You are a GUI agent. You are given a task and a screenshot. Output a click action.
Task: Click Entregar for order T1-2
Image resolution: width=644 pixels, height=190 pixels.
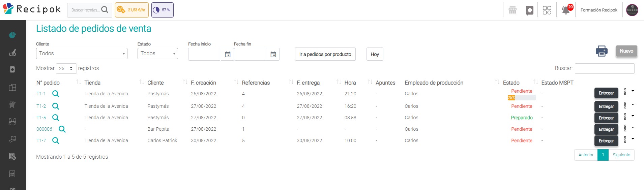click(606, 107)
